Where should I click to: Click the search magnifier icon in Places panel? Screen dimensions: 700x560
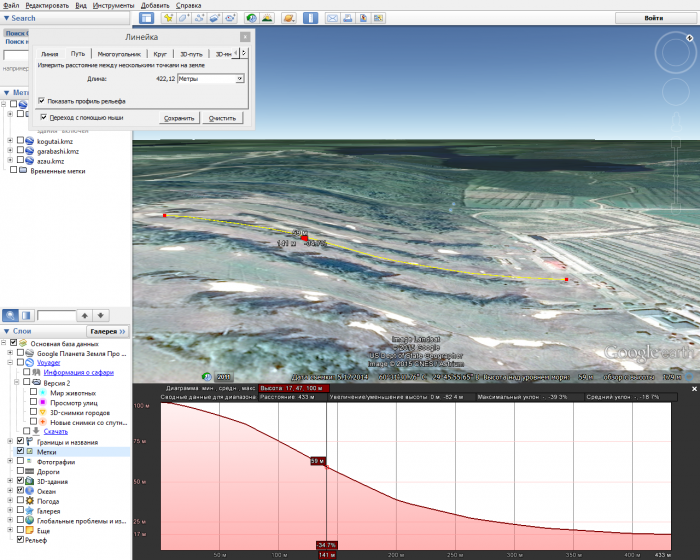point(10,315)
